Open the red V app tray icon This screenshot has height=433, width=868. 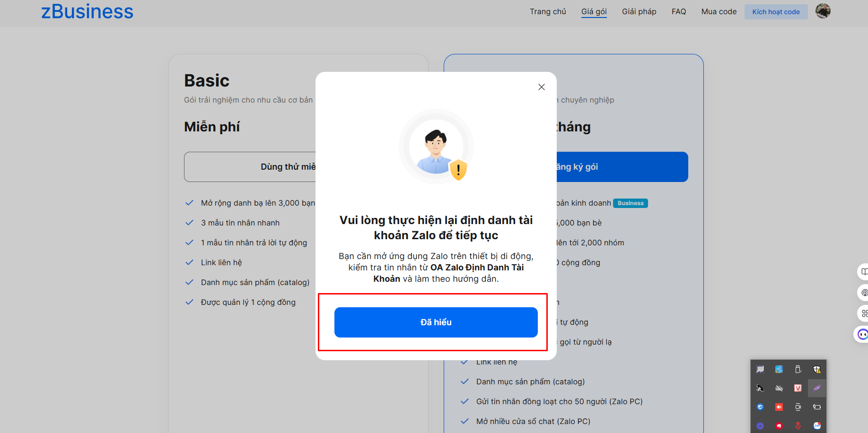798,388
